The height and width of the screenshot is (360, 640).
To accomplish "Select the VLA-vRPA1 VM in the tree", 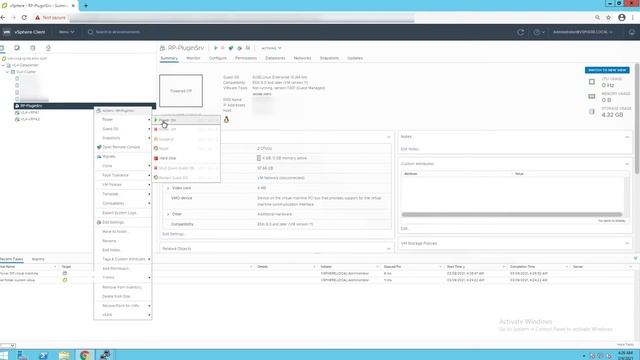I will tap(30, 113).
